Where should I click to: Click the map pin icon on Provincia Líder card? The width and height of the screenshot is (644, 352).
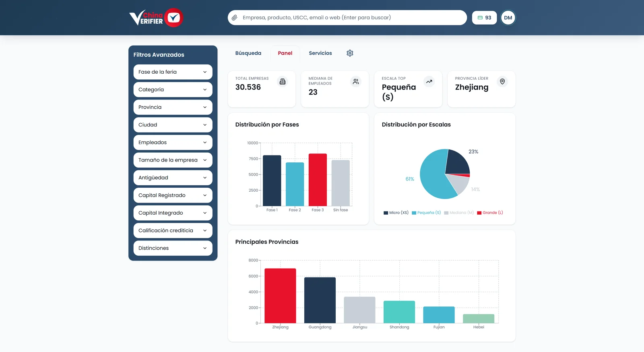(x=502, y=82)
